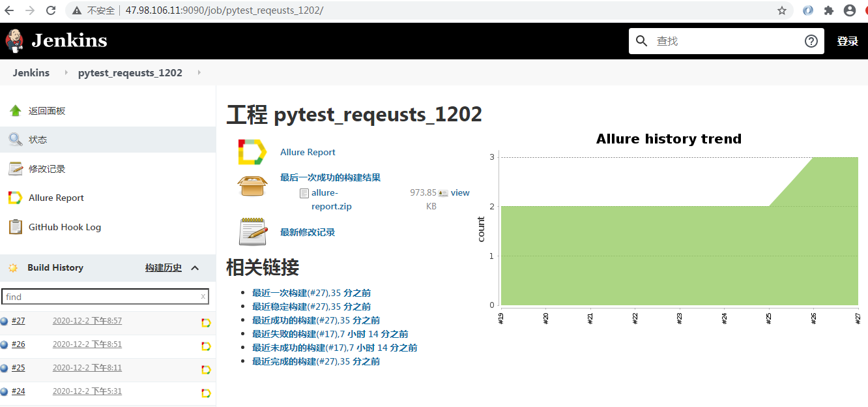Open Allure icon on build #24 row
The width and height of the screenshot is (868, 407).
[x=206, y=393]
